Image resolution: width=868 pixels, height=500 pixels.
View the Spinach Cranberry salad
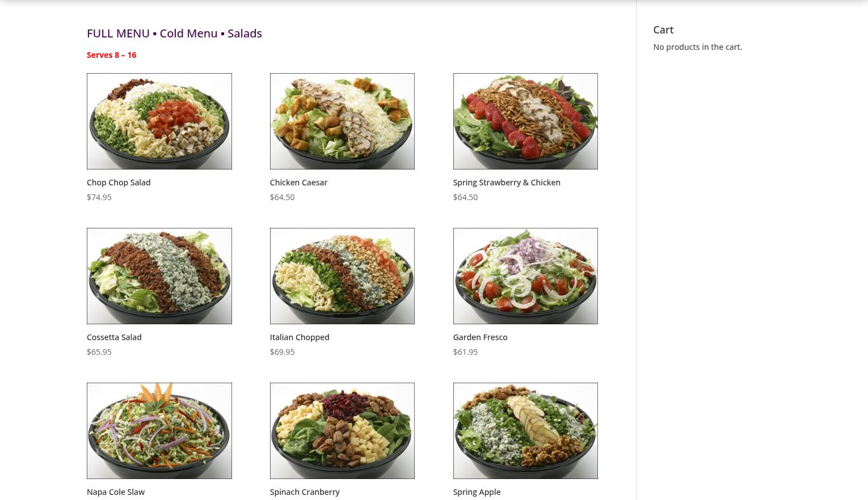pyautogui.click(x=305, y=491)
